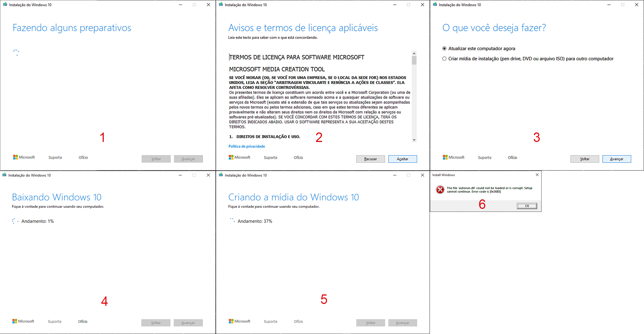Click the Microsoft logo in the Criando a mídia window
This screenshot has height=334, width=644.
[239, 321]
